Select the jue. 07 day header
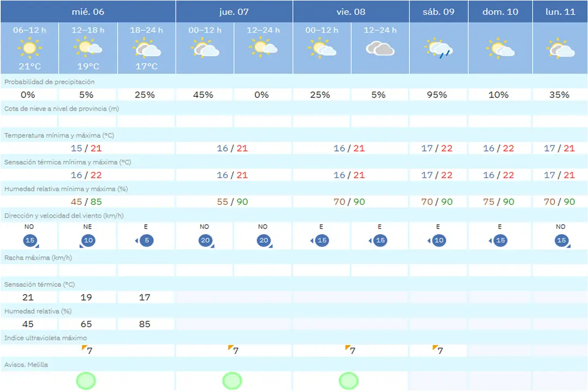 click(234, 11)
